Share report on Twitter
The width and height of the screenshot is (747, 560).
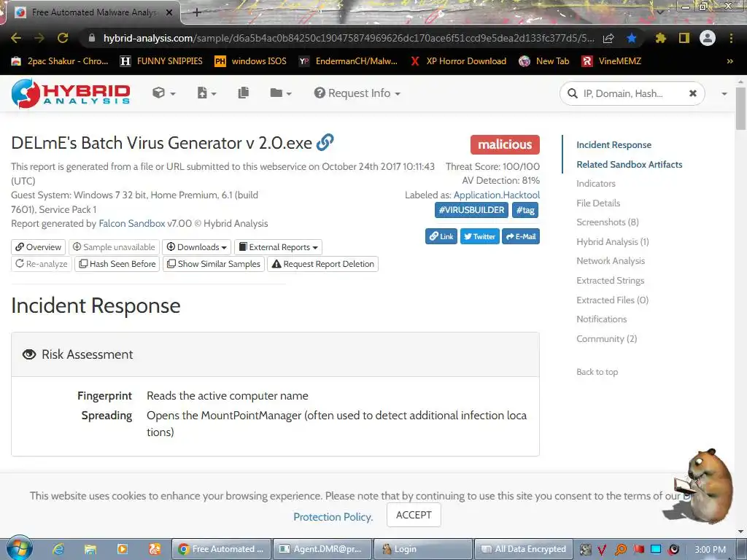[x=479, y=236]
